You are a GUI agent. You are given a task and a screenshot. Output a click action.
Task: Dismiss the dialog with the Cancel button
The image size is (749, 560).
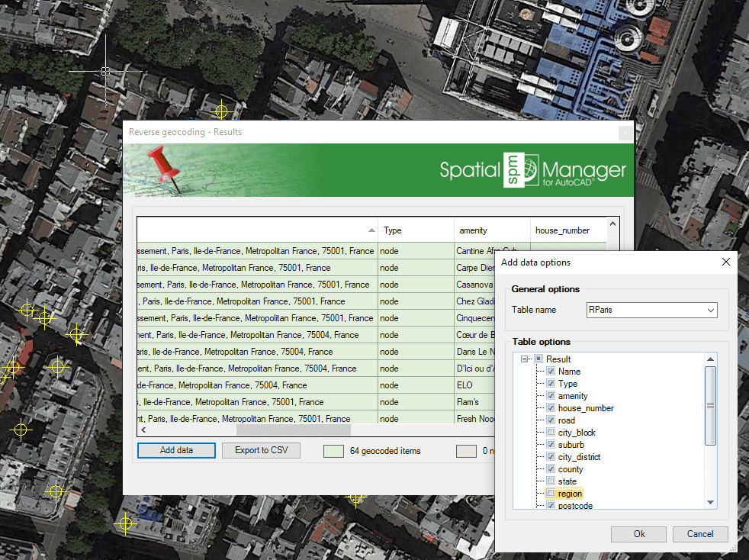(x=699, y=534)
